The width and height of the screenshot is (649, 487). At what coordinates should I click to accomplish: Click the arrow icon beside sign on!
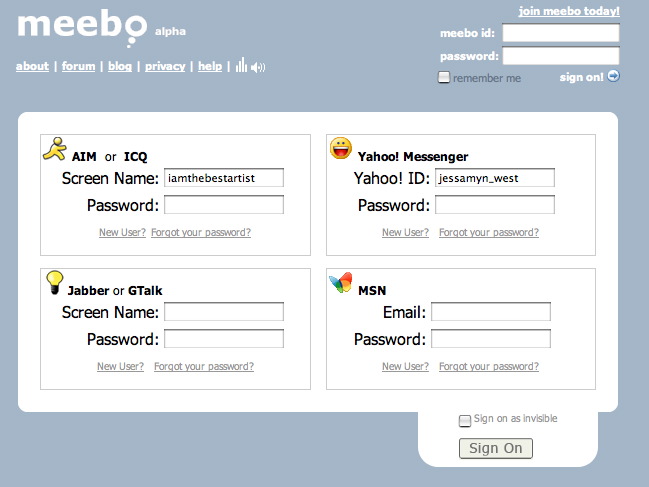[613, 76]
